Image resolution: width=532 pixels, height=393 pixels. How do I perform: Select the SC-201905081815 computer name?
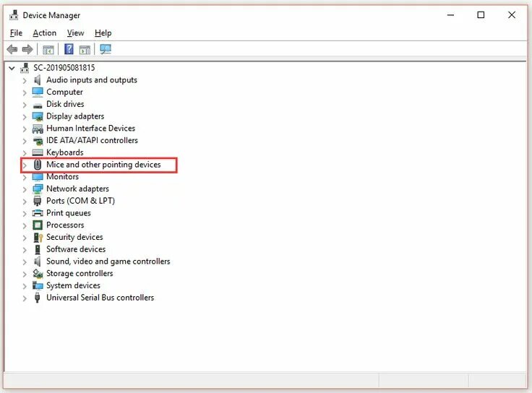pos(64,68)
